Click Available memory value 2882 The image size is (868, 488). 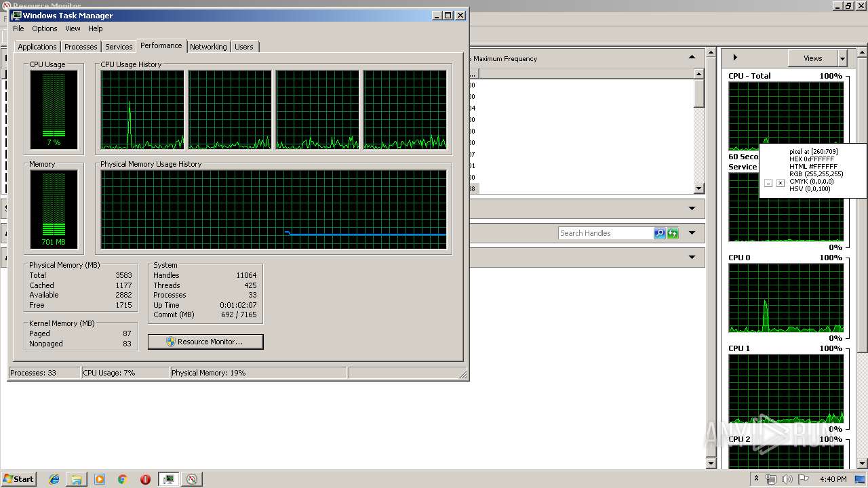[124, 295]
